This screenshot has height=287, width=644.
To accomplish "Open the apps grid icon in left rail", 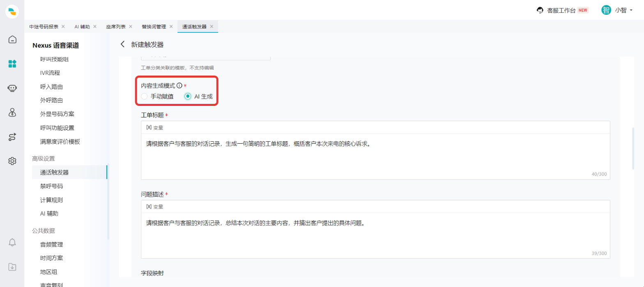I will [x=12, y=64].
